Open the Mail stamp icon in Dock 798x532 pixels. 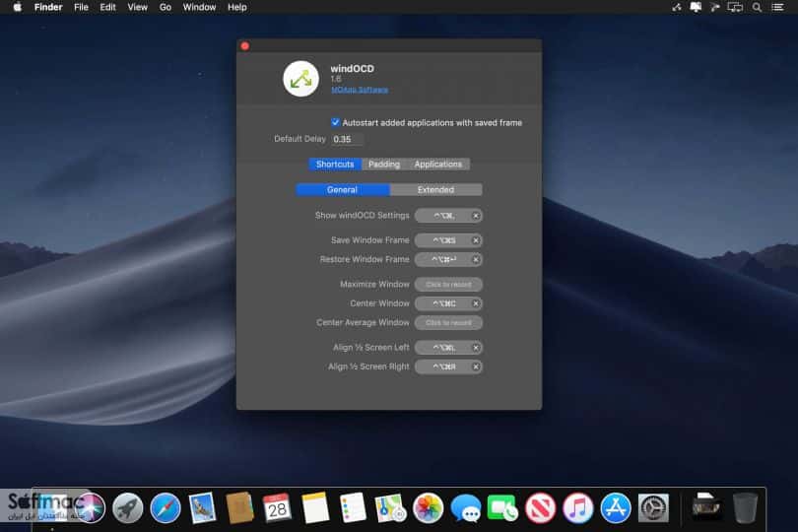(202, 507)
